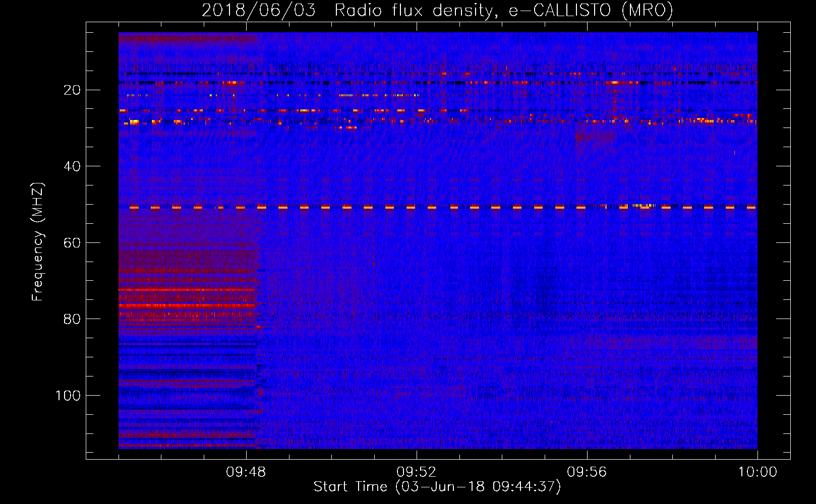Click the 20 MHz frequency tick label
This screenshot has height=504, width=816.
pos(73,90)
